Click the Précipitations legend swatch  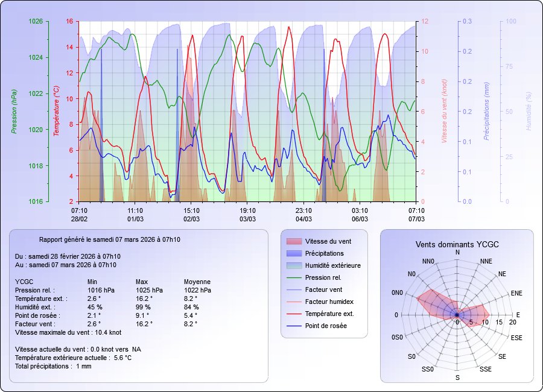[x=293, y=253]
